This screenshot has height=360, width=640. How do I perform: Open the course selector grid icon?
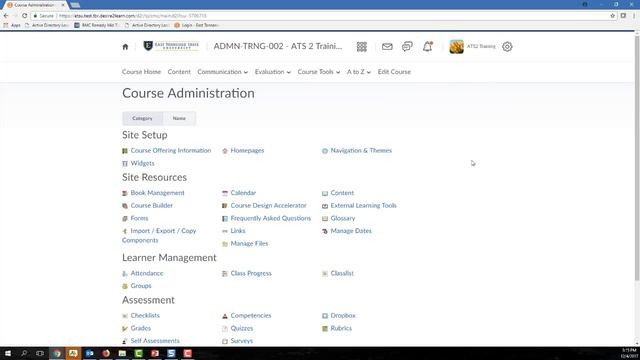(x=362, y=47)
